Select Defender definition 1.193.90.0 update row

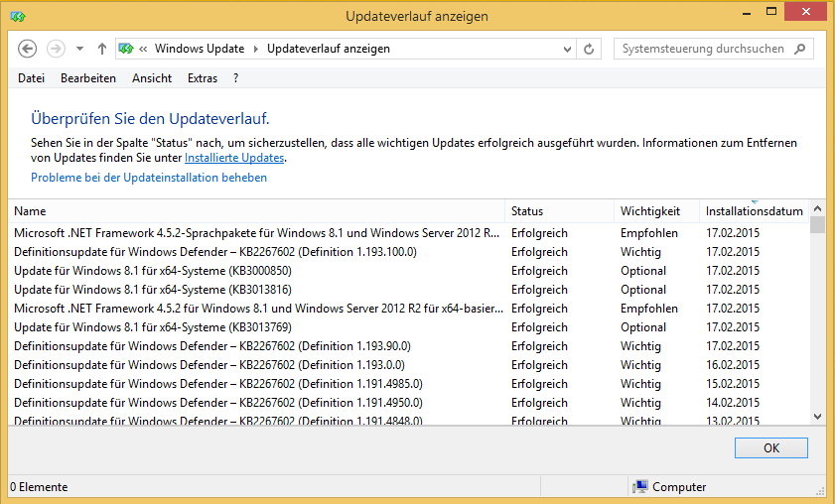tap(409, 346)
